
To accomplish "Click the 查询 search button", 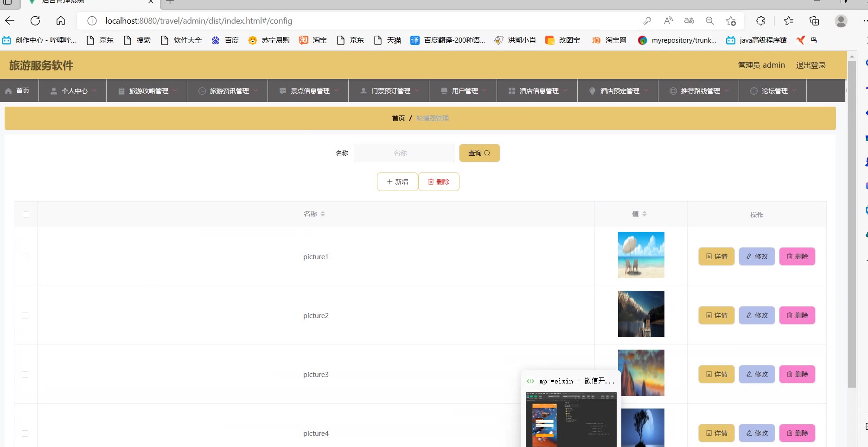I will click(x=479, y=153).
